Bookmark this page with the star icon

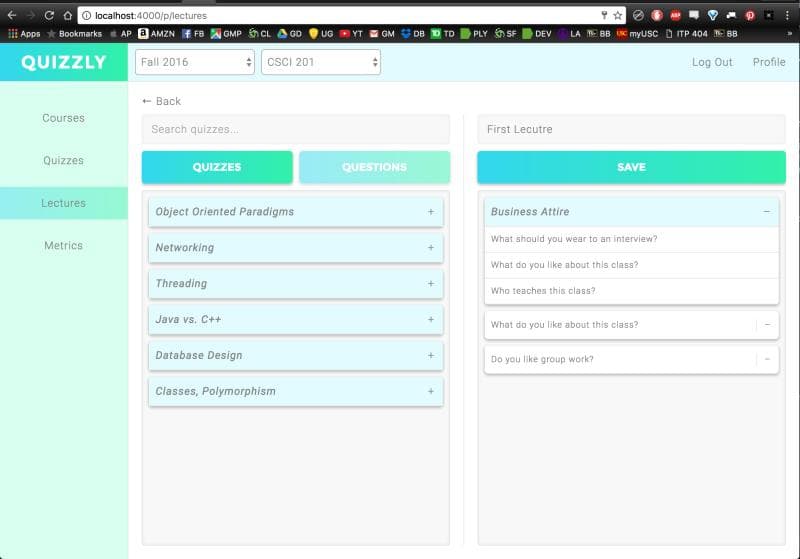[618, 15]
